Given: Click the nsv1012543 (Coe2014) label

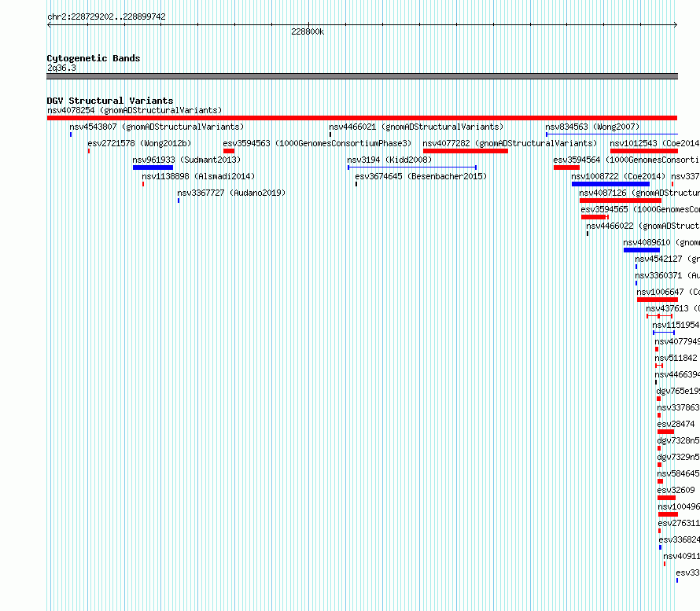Looking at the screenshot, I should tap(654, 143).
